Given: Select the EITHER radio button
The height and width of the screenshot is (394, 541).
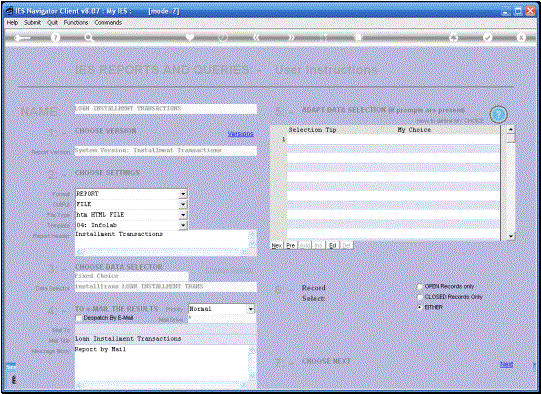Looking at the screenshot, I should click(420, 307).
